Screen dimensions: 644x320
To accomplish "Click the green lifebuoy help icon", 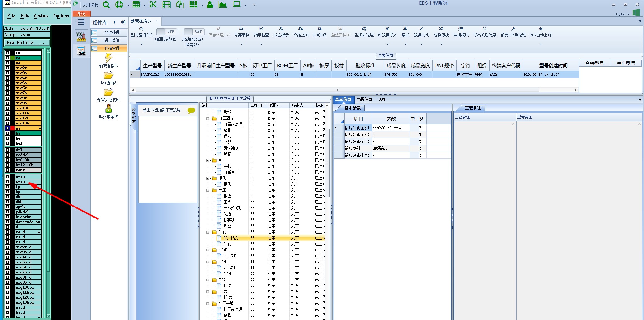I will click(119, 5).
